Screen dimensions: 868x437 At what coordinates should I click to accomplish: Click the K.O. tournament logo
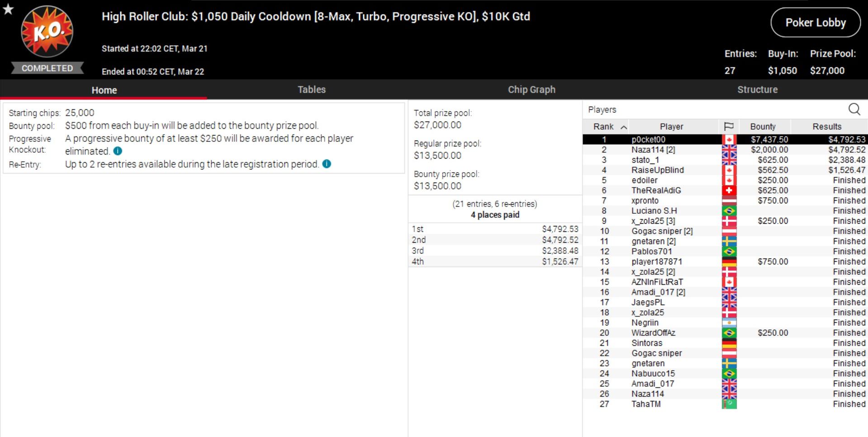point(47,32)
